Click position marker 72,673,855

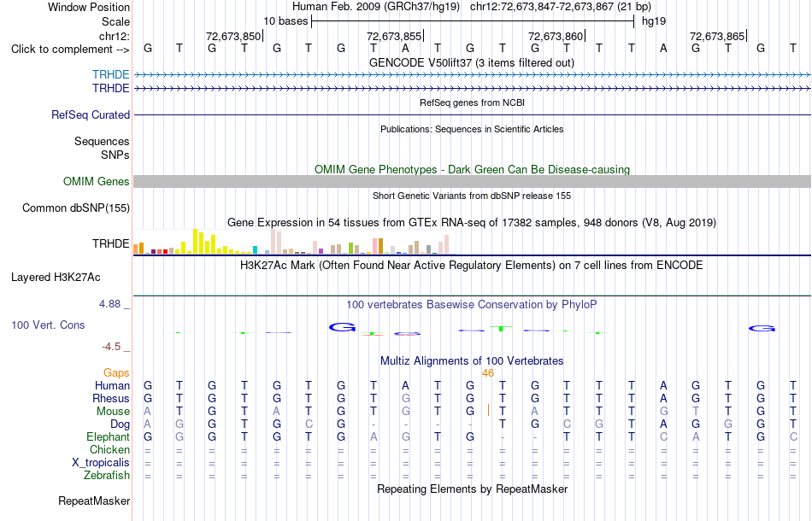394,36
